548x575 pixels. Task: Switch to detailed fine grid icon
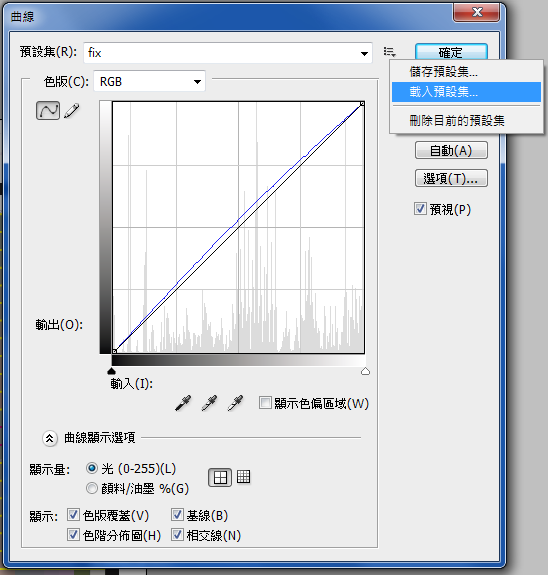[244, 477]
